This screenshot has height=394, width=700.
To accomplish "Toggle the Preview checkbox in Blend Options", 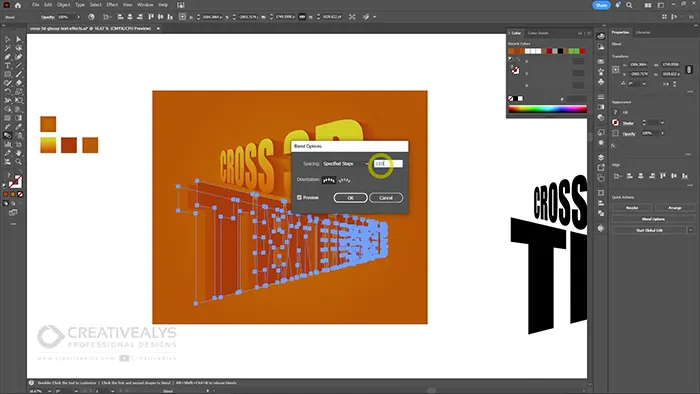I will click(x=300, y=197).
